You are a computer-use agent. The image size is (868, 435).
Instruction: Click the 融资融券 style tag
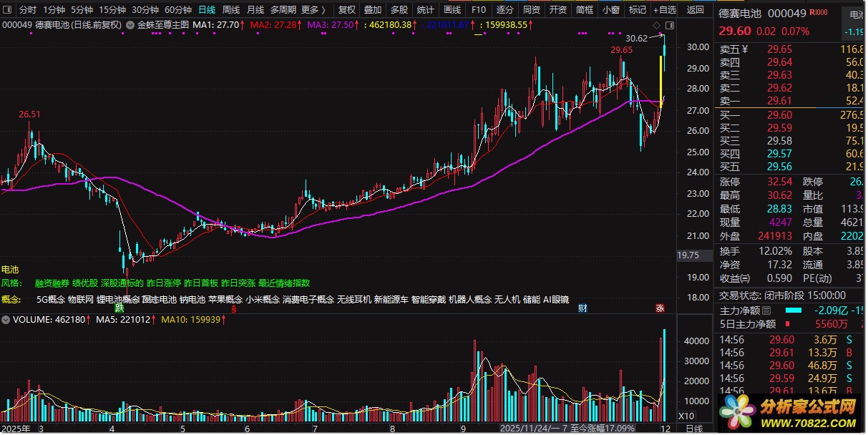(x=52, y=283)
